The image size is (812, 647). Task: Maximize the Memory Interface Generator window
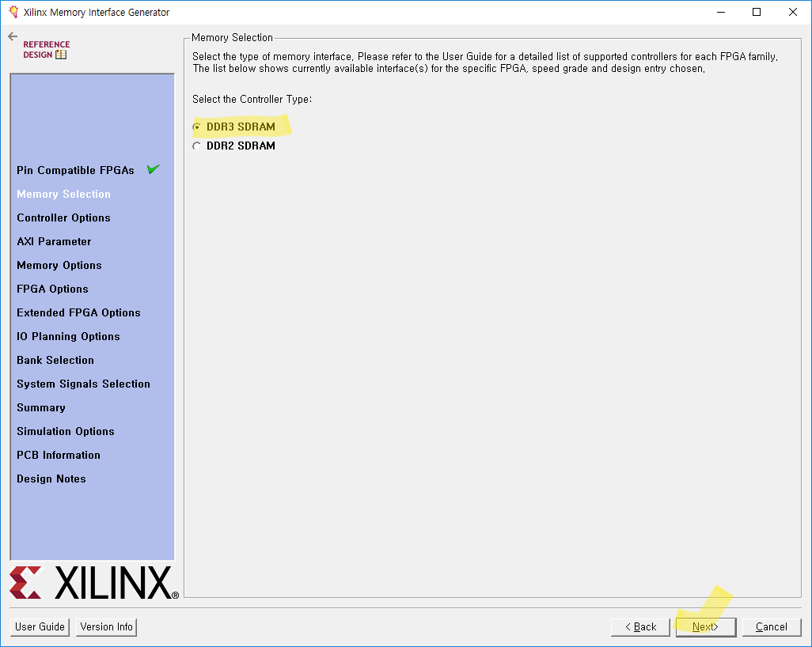coord(757,12)
